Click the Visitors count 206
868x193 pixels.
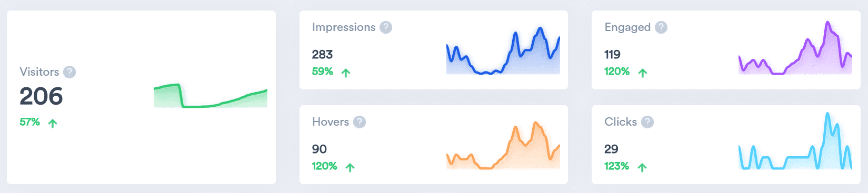(x=41, y=96)
